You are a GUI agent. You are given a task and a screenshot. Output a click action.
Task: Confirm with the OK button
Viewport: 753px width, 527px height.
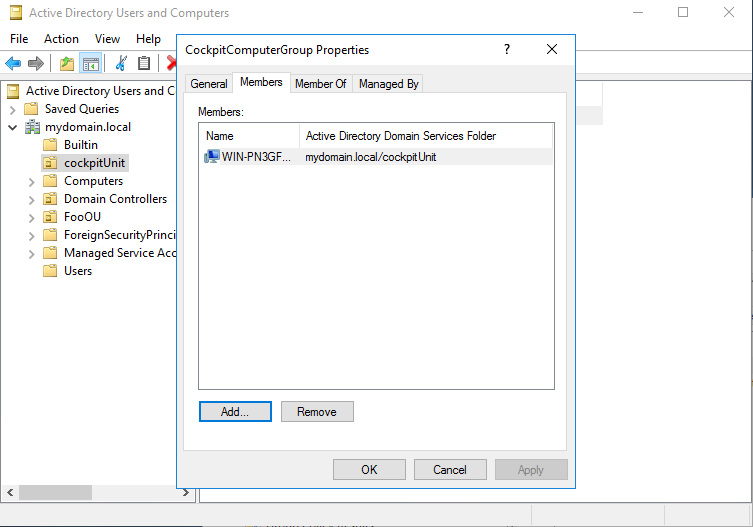coord(369,469)
